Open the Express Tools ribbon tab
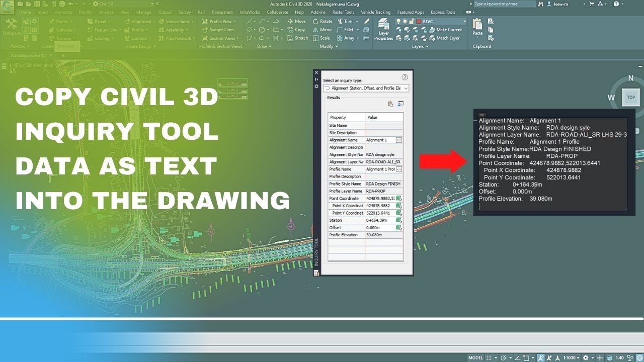The width and height of the screenshot is (644, 362). (x=443, y=12)
